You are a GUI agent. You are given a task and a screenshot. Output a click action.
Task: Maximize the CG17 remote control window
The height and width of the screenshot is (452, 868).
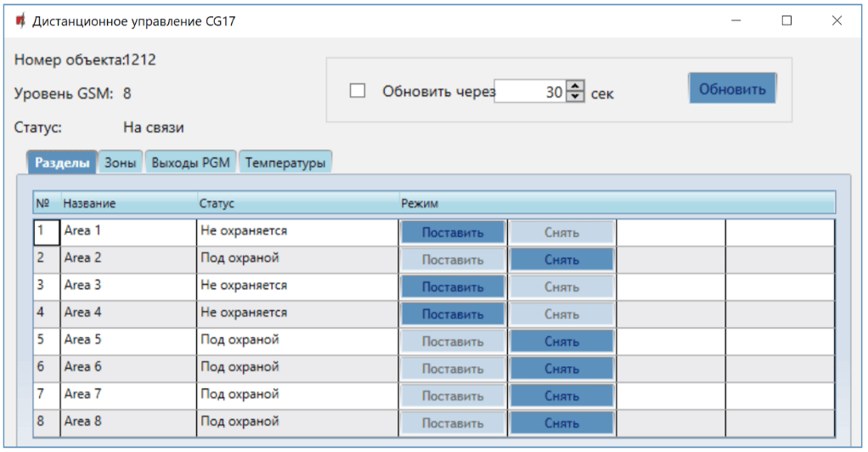click(x=786, y=21)
